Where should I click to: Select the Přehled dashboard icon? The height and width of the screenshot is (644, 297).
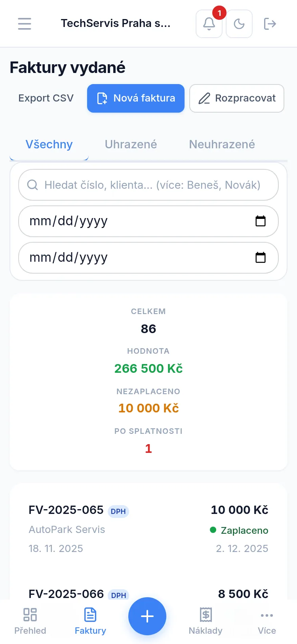(30, 614)
